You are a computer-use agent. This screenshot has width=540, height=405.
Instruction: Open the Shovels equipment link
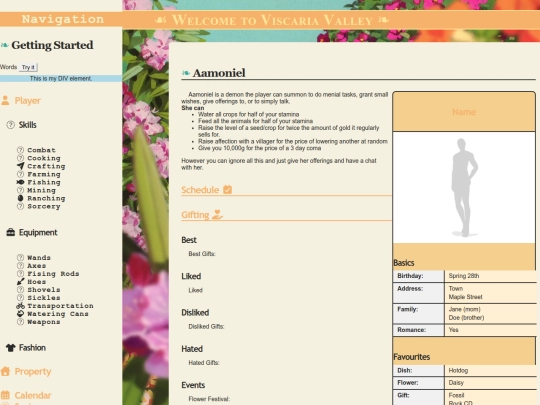44,290
